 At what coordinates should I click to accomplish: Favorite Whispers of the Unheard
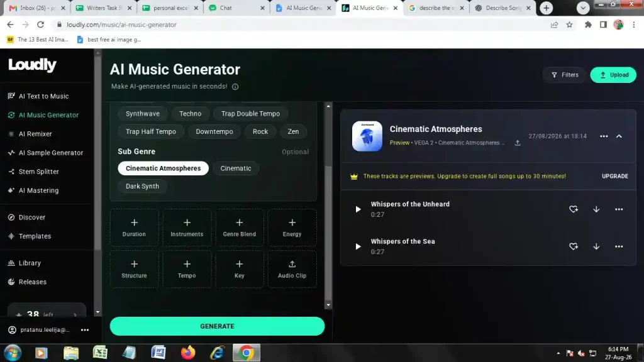tap(574, 209)
